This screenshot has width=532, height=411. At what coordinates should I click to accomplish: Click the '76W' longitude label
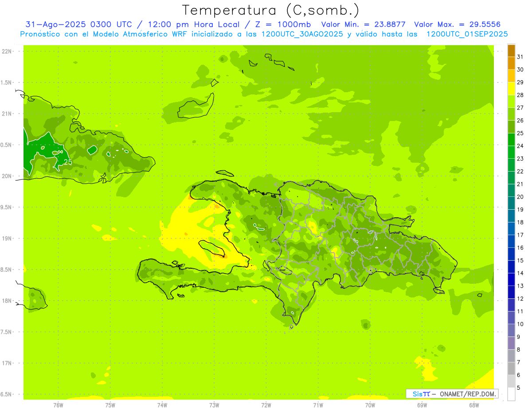[58, 405]
